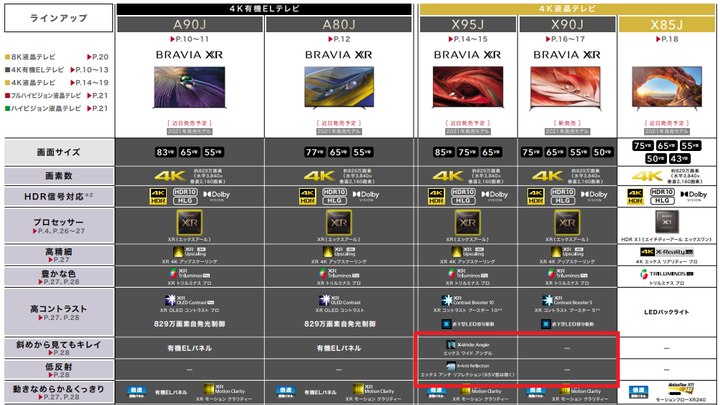The image size is (720, 405).
Task: Click the Dolby Vision logo in X85J column
Action: coord(693,196)
